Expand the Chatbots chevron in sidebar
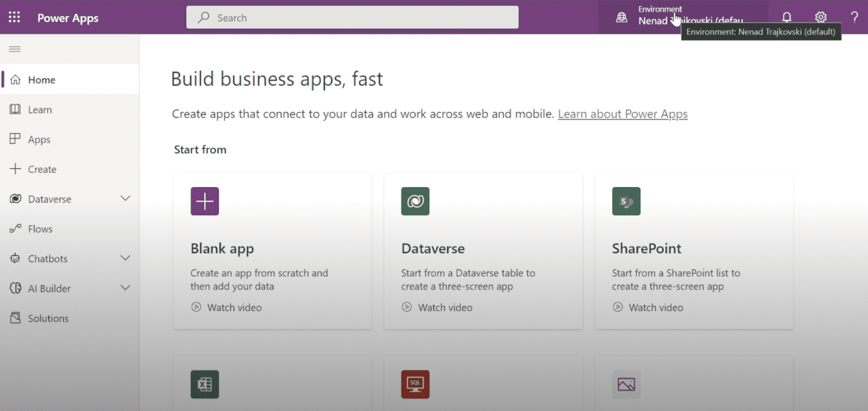Viewport: 868px width, 411px height. click(125, 258)
